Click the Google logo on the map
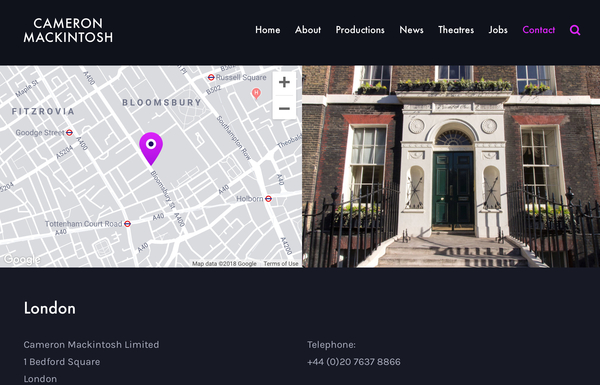The width and height of the screenshot is (600, 385). [21, 260]
